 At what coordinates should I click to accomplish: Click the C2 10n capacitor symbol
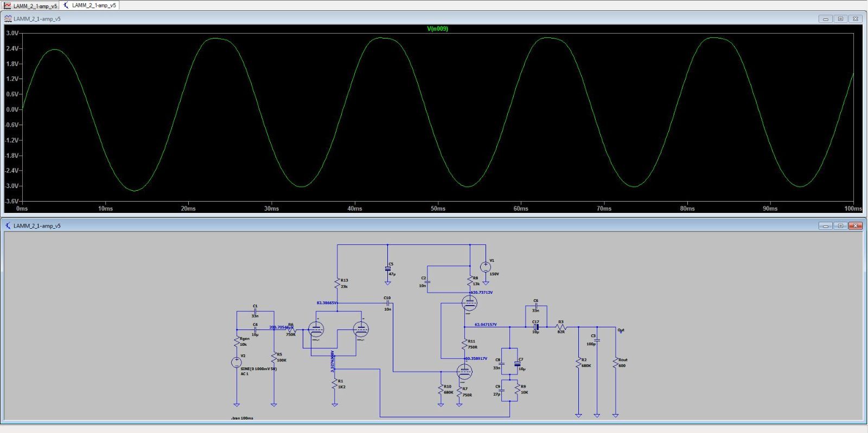pos(427,281)
